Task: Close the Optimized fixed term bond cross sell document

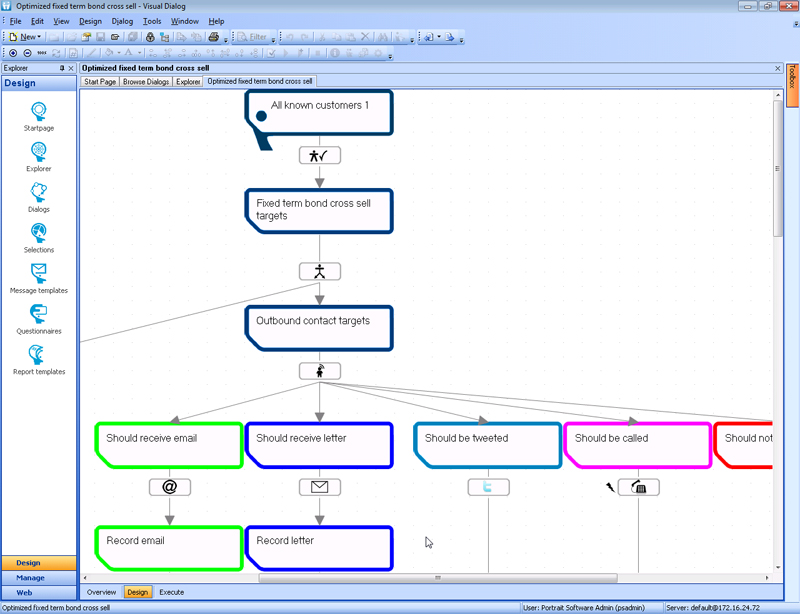Action: pyautogui.click(x=778, y=68)
